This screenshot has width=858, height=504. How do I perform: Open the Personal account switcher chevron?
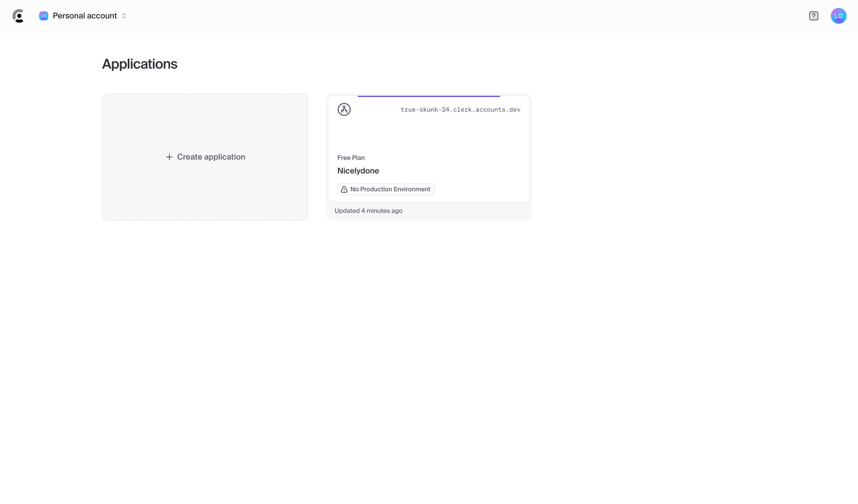coord(124,16)
